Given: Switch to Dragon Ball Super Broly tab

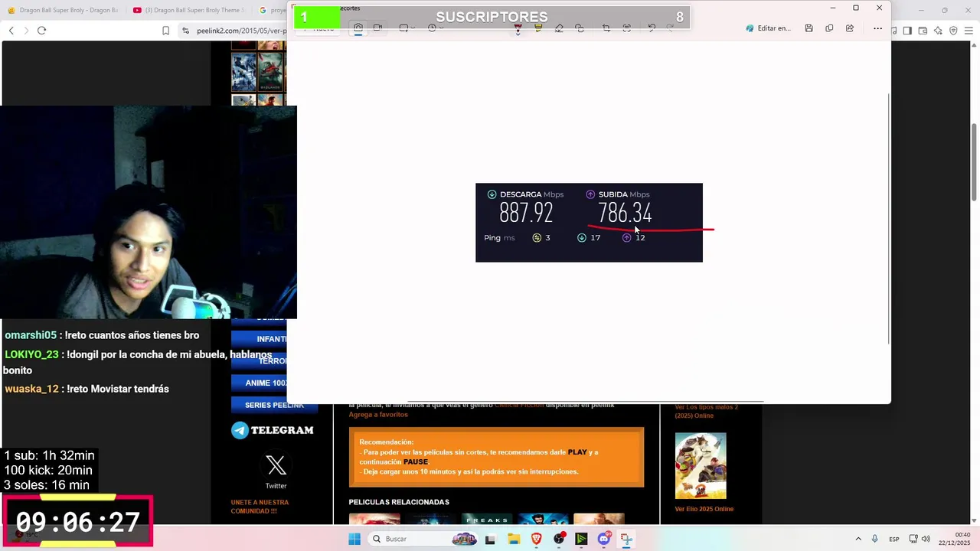Looking at the screenshot, I should [63, 10].
